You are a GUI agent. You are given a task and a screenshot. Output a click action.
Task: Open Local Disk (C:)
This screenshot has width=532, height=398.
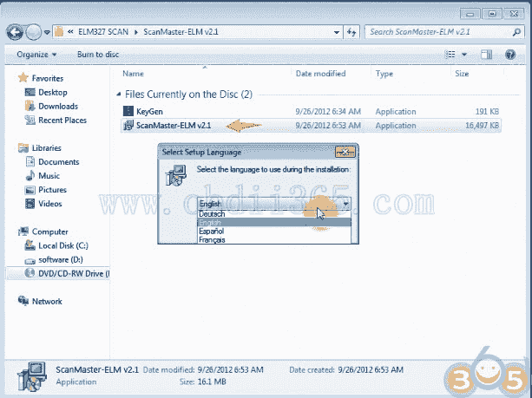point(63,245)
